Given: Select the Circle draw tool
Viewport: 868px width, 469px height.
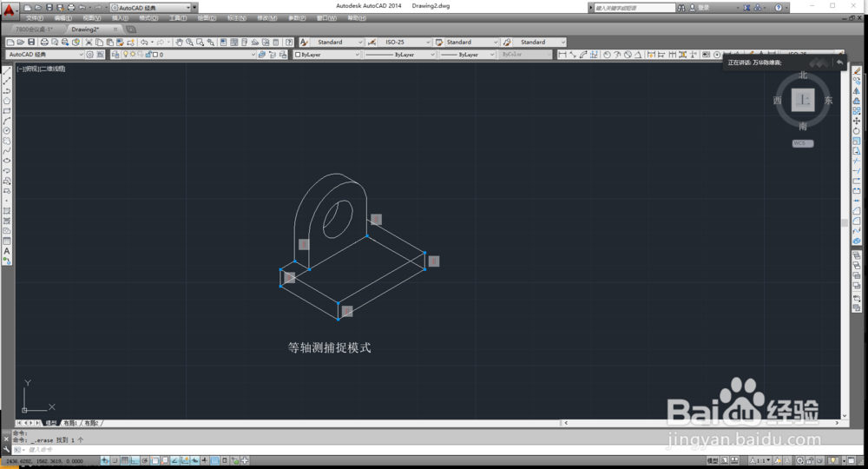Looking at the screenshot, I should click(x=7, y=130).
